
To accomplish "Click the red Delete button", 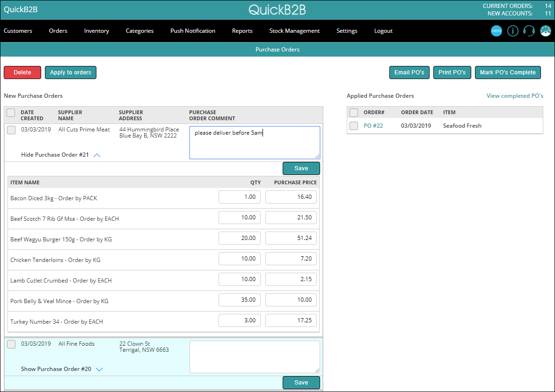I will (22, 73).
